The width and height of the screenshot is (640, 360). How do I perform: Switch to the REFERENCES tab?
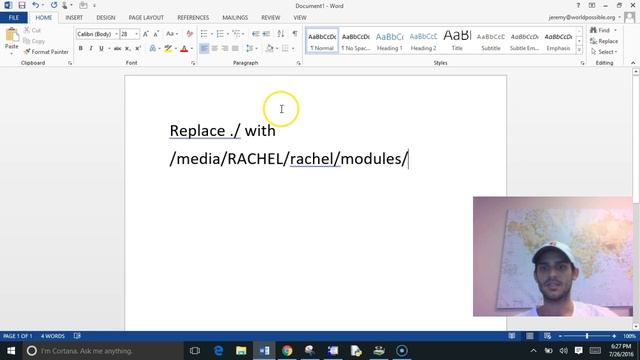(193, 18)
